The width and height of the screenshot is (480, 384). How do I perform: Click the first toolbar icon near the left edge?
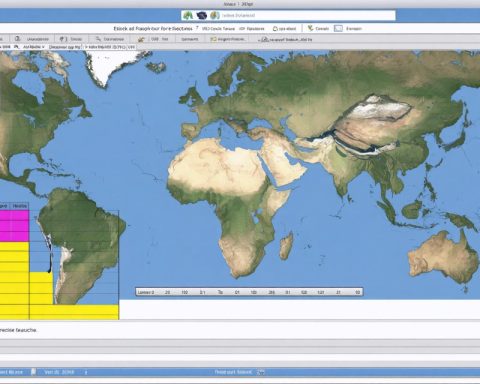18,39
